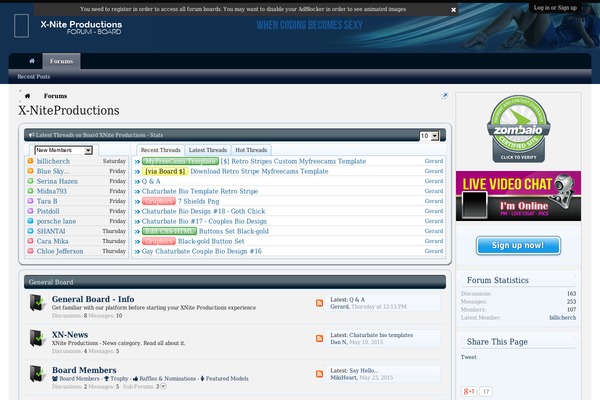This screenshot has height=400, width=600.
Task: Click the [via Board $] yellow prefix tag
Action: (x=165, y=171)
